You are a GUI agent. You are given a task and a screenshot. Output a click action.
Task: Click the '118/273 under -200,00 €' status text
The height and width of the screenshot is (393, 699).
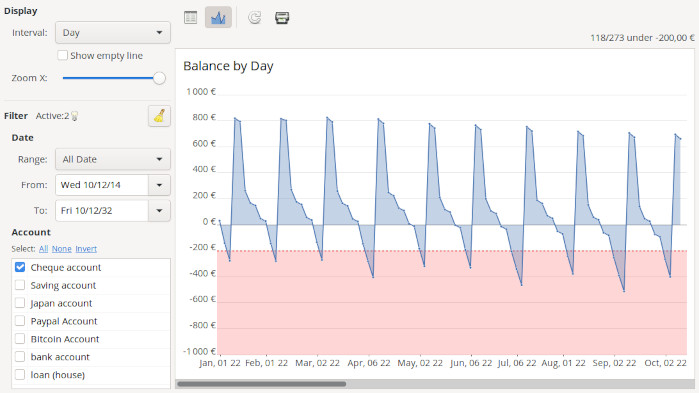642,38
